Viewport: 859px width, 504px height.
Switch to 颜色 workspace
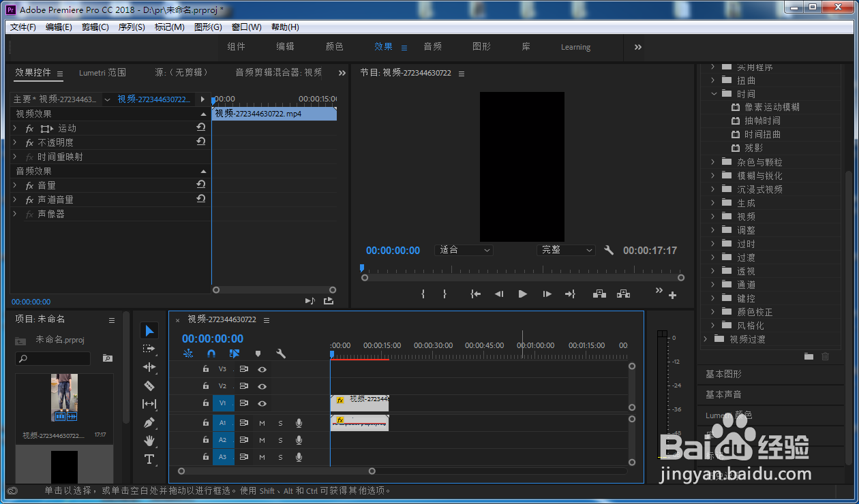[x=334, y=47]
